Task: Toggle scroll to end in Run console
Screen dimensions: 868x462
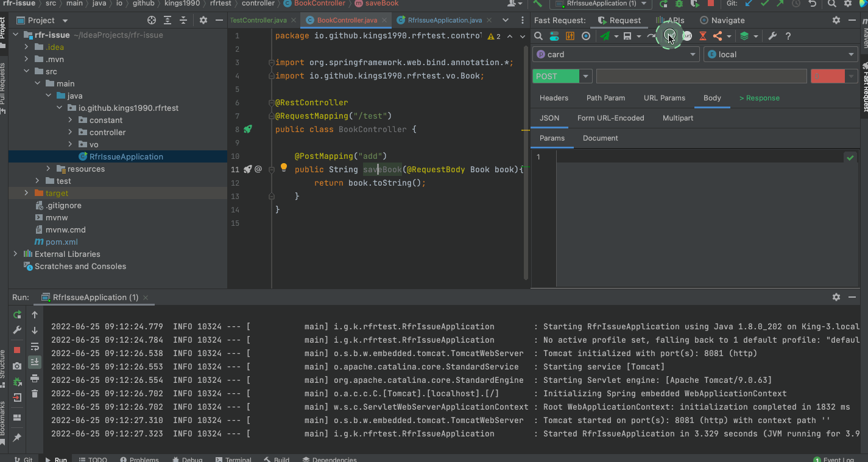Action: pyautogui.click(x=35, y=362)
